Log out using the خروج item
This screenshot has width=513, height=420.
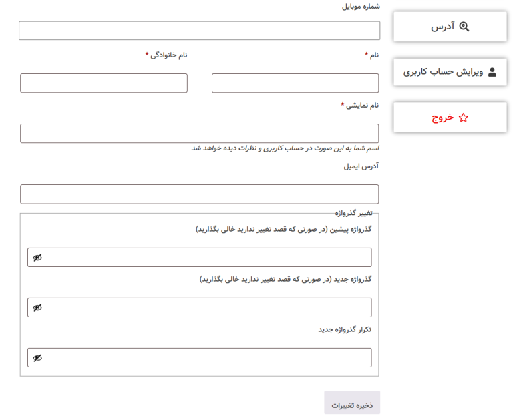click(450, 118)
